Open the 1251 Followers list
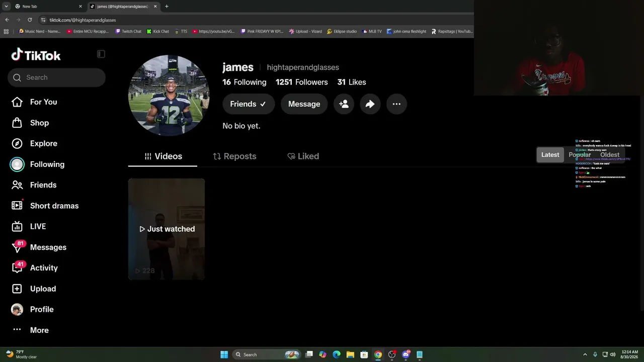 tap(301, 82)
